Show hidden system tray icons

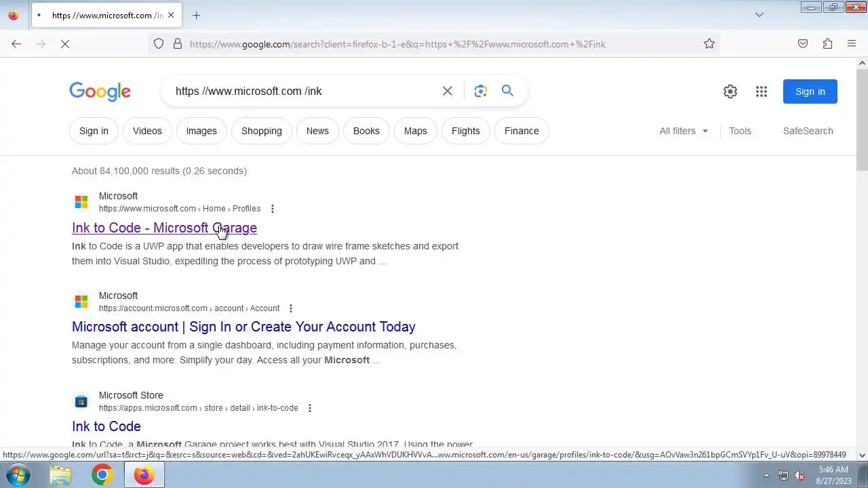pos(766,476)
